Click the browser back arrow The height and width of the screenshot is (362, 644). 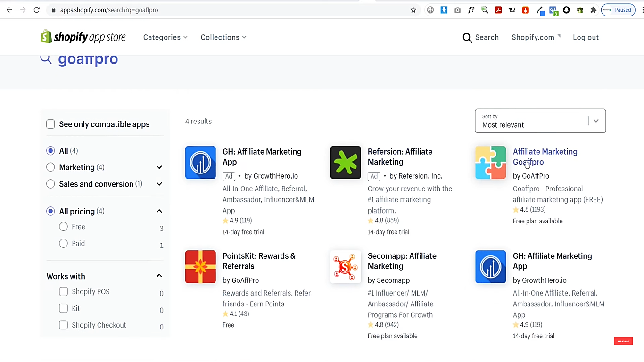point(9,10)
